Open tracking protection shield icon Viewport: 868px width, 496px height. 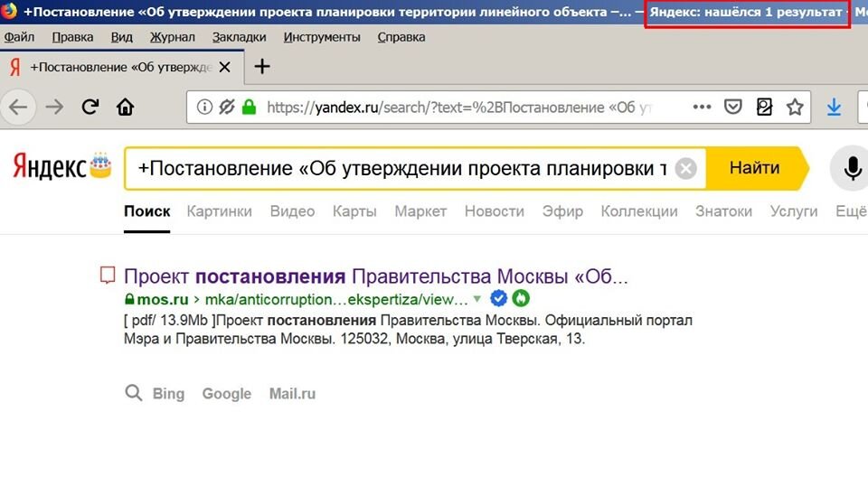coord(226,107)
